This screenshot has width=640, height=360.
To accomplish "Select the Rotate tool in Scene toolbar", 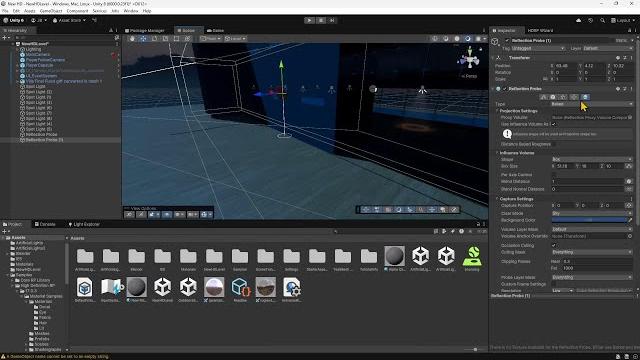I will pyautogui.click(x=154, y=39).
